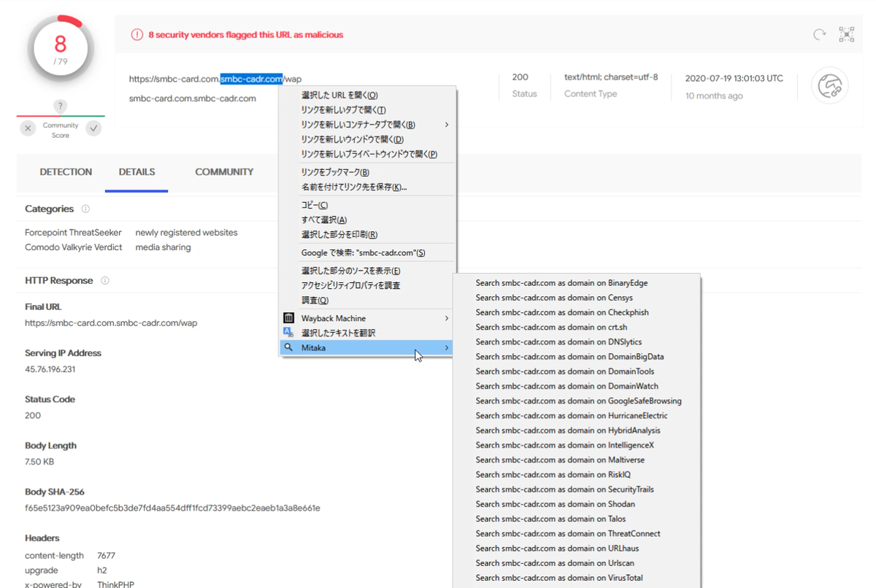Click the Serving IP 45.76.196.231
Image resolution: width=876 pixels, height=588 pixels.
click(50, 369)
